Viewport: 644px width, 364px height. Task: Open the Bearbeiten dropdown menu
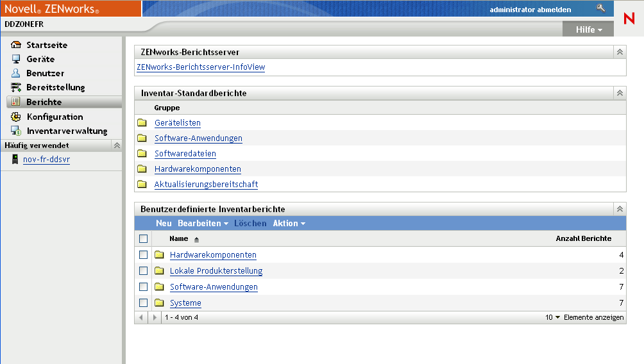tap(203, 223)
